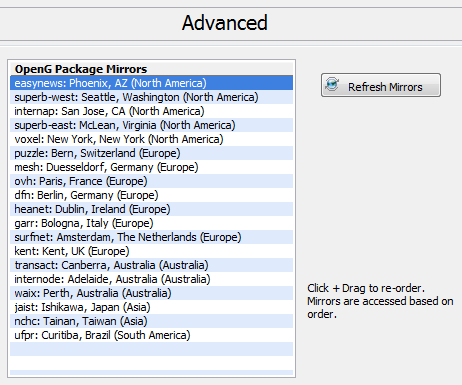Select ovh Paris, France mirror
This screenshot has height=385, width=462.
(x=151, y=181)
